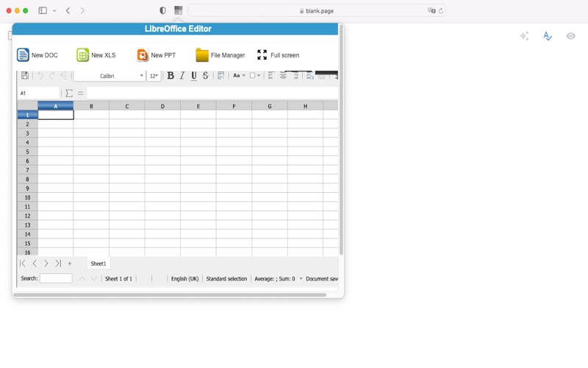Select row 10 header
The width and height of the screenshot is (588, 368).
pyautogui.click(x=27, y=197)
